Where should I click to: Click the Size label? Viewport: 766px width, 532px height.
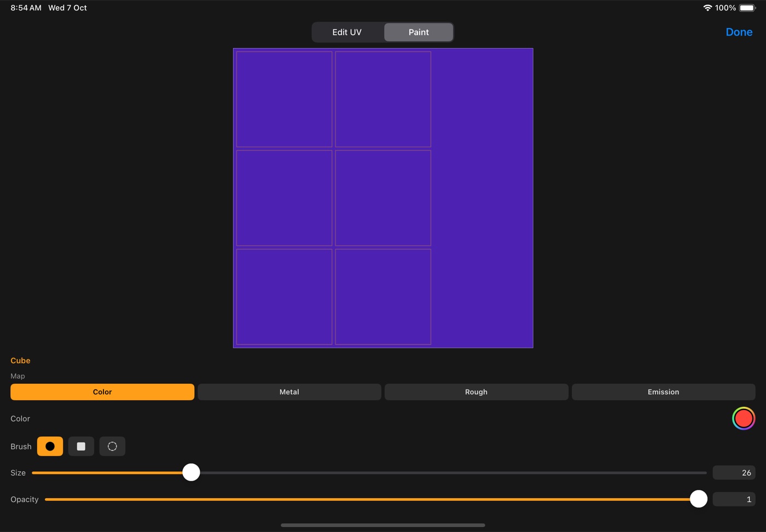[x=18, y=473]
